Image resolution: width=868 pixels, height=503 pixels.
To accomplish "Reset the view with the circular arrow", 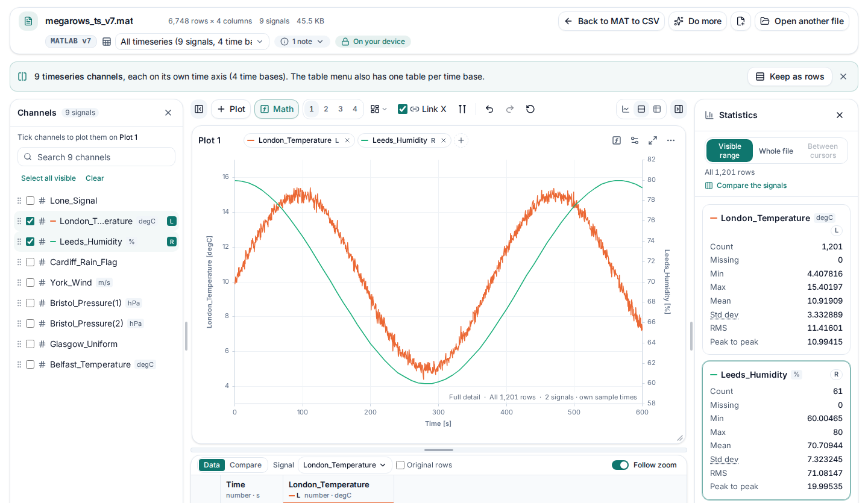I will (530, 109).
